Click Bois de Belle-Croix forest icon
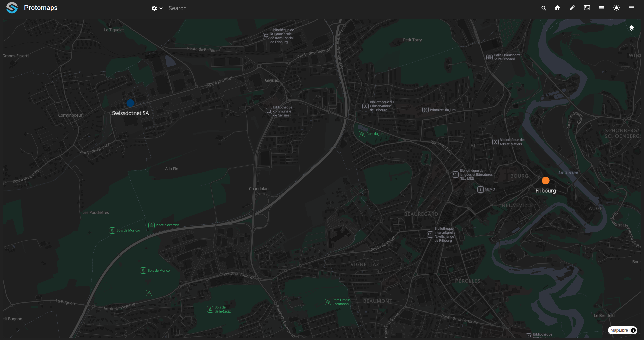 pos(210,309)
